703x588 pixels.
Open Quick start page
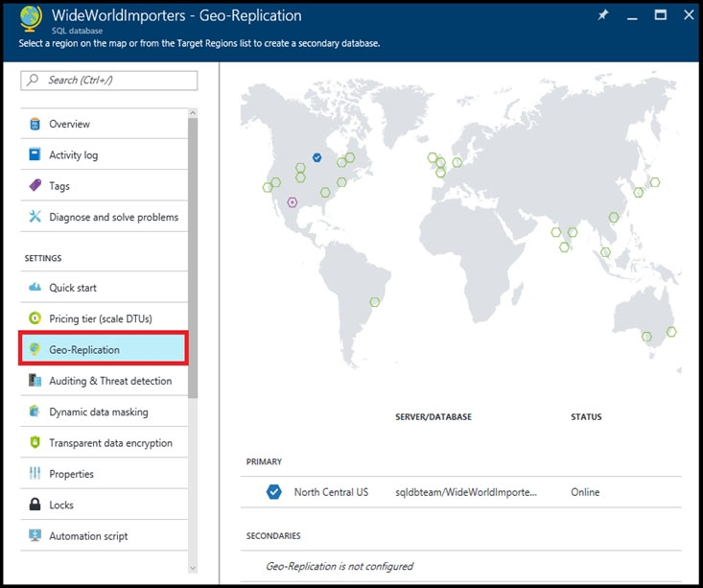coord(104,287)
